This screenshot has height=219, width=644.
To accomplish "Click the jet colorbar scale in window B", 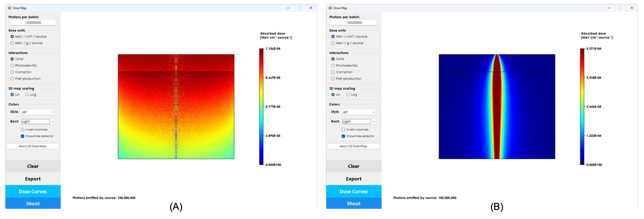I will pos(582,107).
